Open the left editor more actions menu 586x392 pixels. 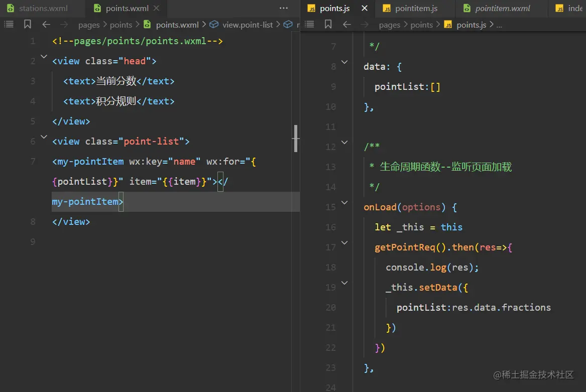(x=284, y=8)
